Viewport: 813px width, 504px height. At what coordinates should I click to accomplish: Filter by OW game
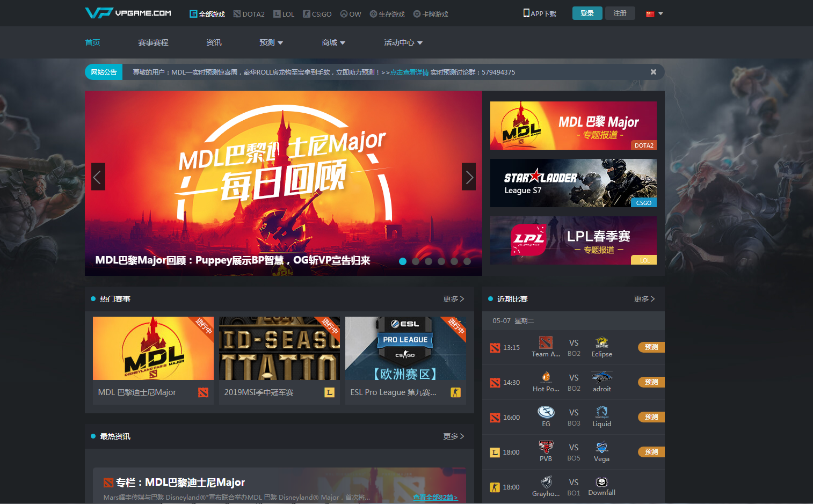click(x=351, y=14)
